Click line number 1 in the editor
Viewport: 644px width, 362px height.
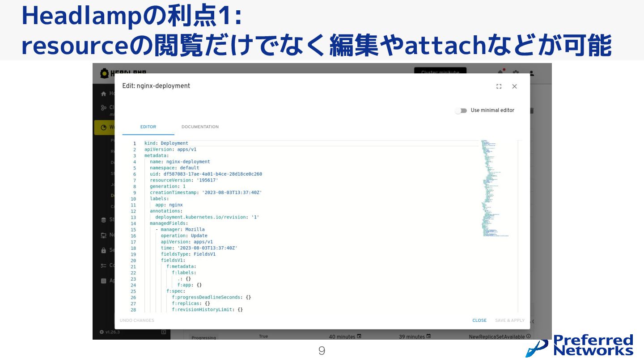[134, 143]
